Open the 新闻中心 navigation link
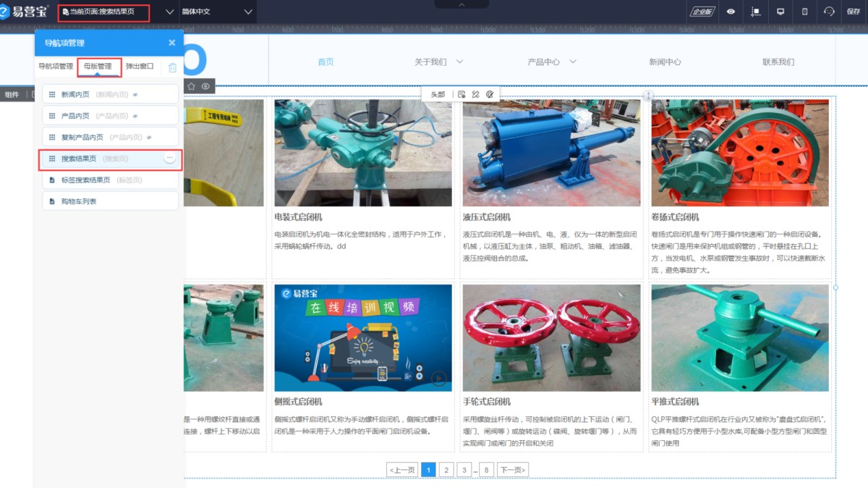Image resolution: width=868 pixels, height=488 pixels. click(665, 62)
